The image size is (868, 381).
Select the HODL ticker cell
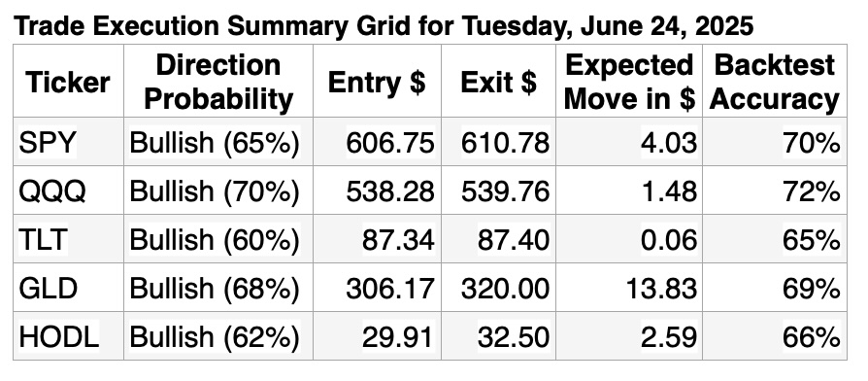tap(68, 336)
